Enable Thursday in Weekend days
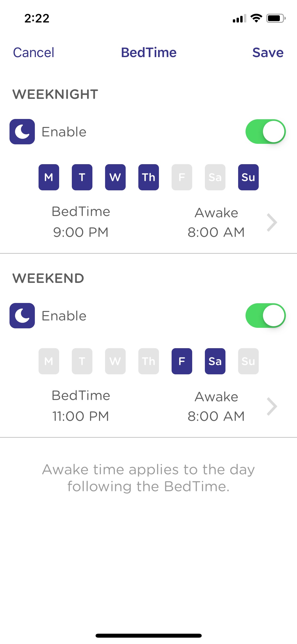 (x=149, y=361)
